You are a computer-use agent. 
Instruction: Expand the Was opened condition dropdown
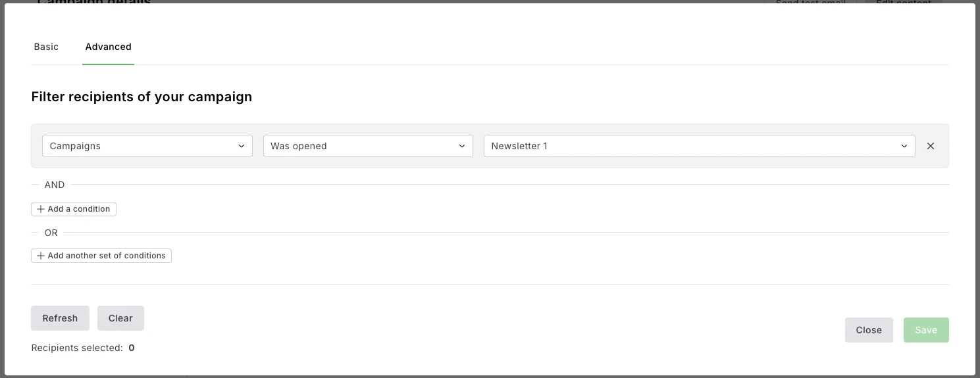point(367,146)
